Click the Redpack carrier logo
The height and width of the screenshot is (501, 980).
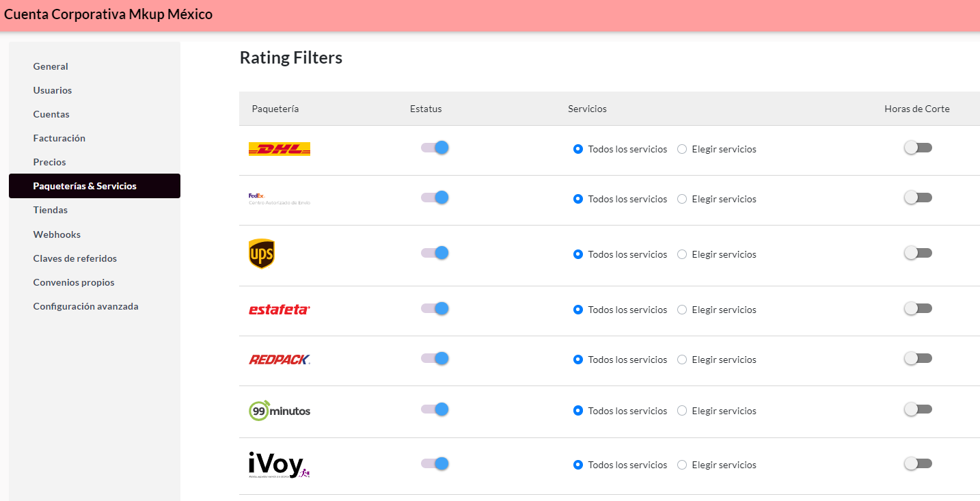pos(279,360)
